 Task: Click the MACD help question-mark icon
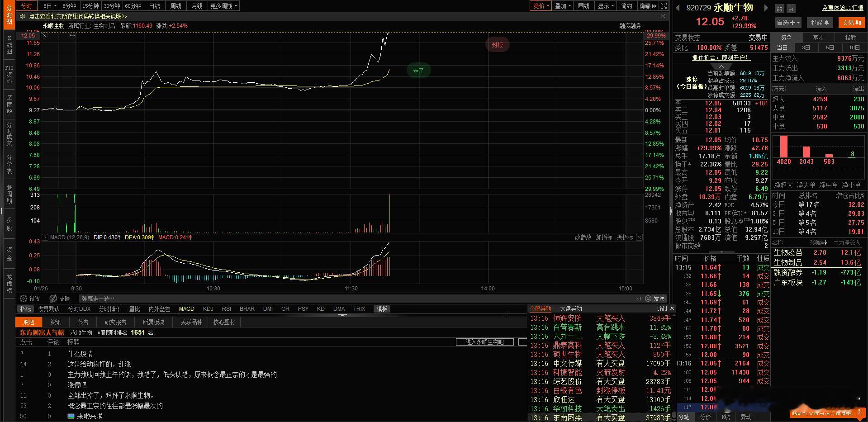tap(45, 237)
